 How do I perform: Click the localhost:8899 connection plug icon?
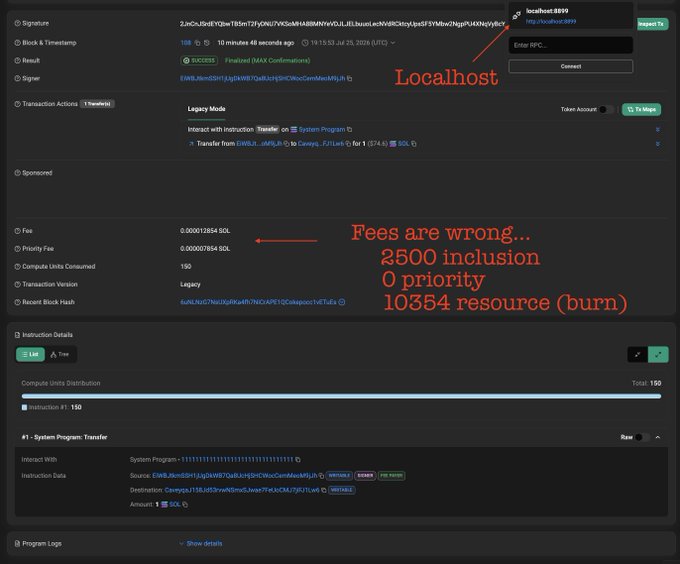[x=517, y=16]
